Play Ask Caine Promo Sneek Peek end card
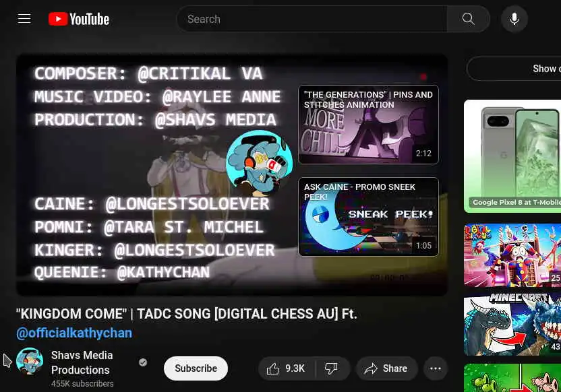561x392 pixels. pyautogui.click(x=369, y=217)
